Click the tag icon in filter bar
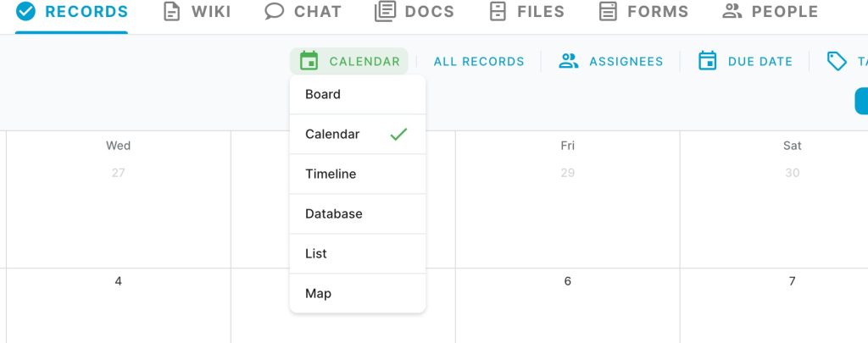Image resolution: width=868 pixels, height=343 pixels. coord(837,61)
